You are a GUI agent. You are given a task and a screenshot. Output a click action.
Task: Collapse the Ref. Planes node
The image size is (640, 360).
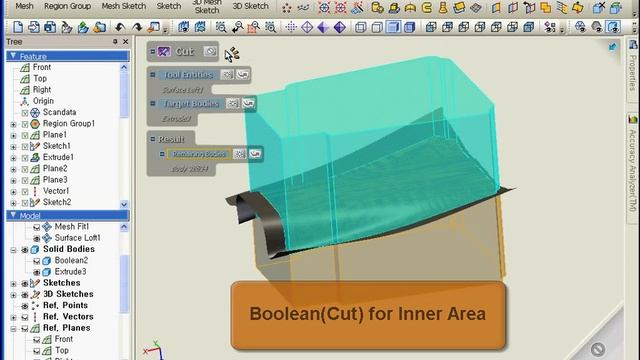coord(13,328)
